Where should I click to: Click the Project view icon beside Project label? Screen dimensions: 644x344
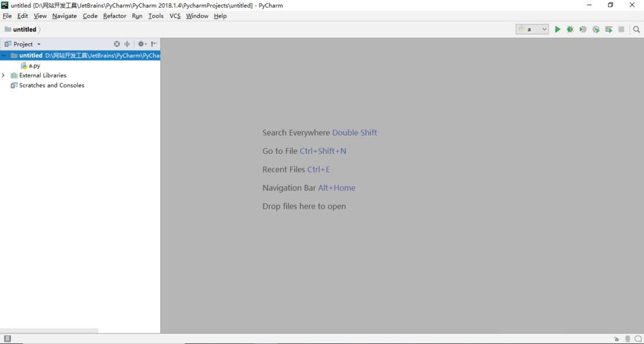pos(8,44)
